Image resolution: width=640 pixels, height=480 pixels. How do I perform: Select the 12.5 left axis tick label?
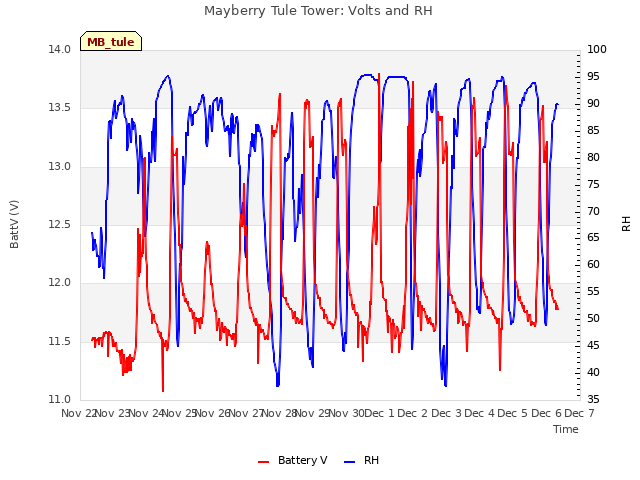(x=59, y=224)
